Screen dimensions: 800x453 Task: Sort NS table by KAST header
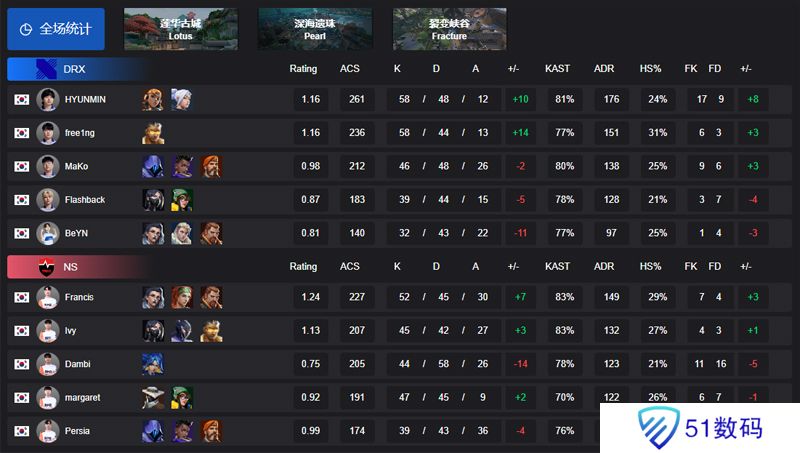coord(557,266)
